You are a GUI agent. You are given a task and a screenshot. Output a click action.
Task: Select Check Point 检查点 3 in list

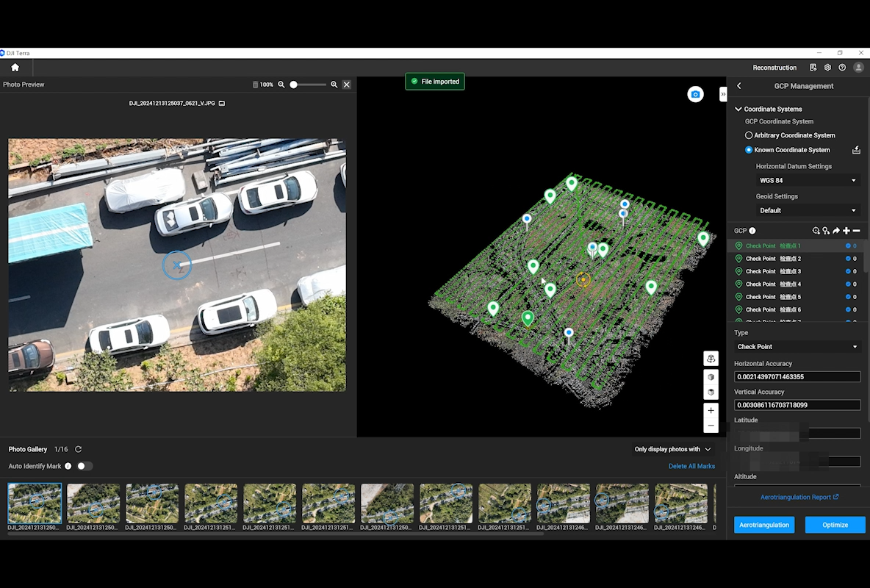coord(779,272)
